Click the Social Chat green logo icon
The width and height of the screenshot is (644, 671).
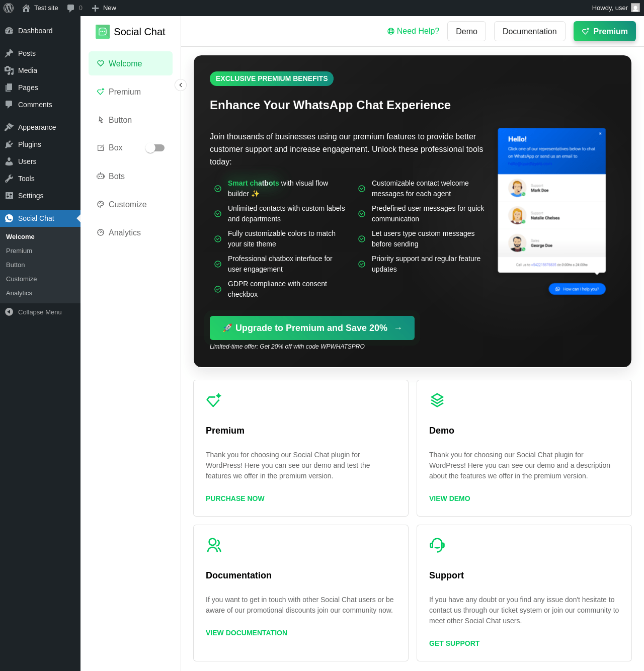(x=103, y=32)
